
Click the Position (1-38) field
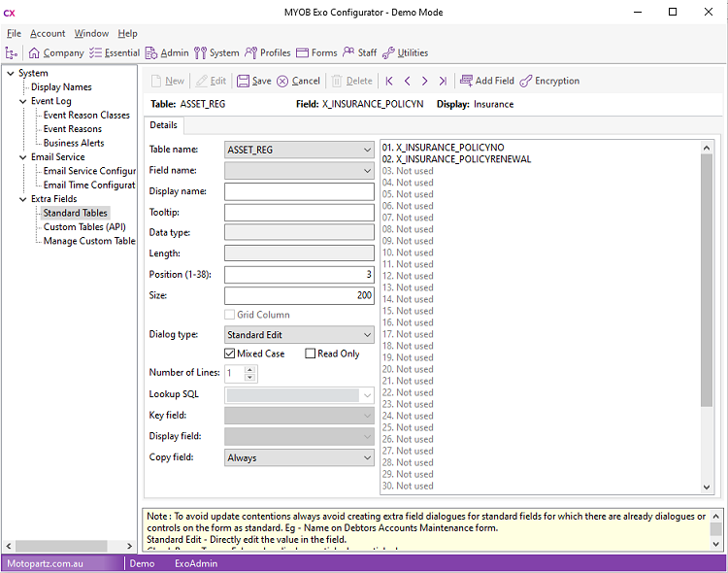click(299, 275)
